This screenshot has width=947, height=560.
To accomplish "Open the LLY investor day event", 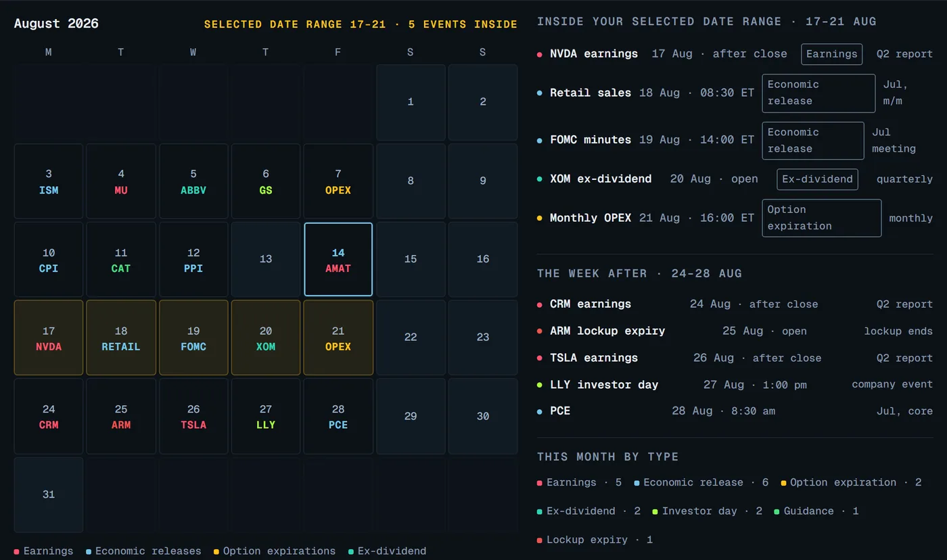I will [x=735, y=385].
